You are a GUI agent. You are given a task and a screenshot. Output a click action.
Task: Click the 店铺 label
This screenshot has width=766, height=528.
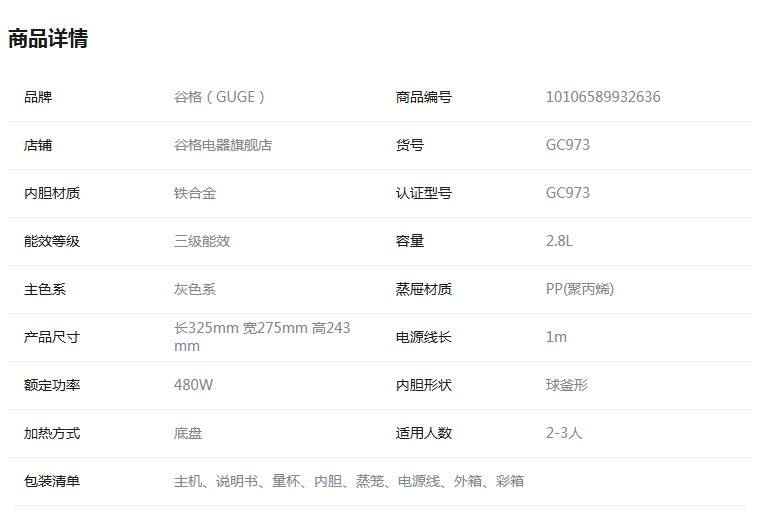point(38,145)
